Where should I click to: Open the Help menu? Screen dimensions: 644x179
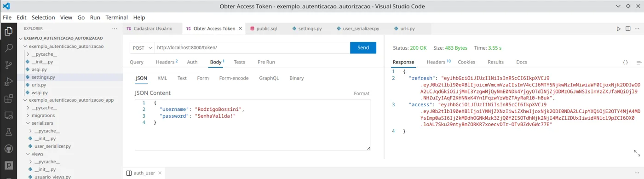[139, 17]
